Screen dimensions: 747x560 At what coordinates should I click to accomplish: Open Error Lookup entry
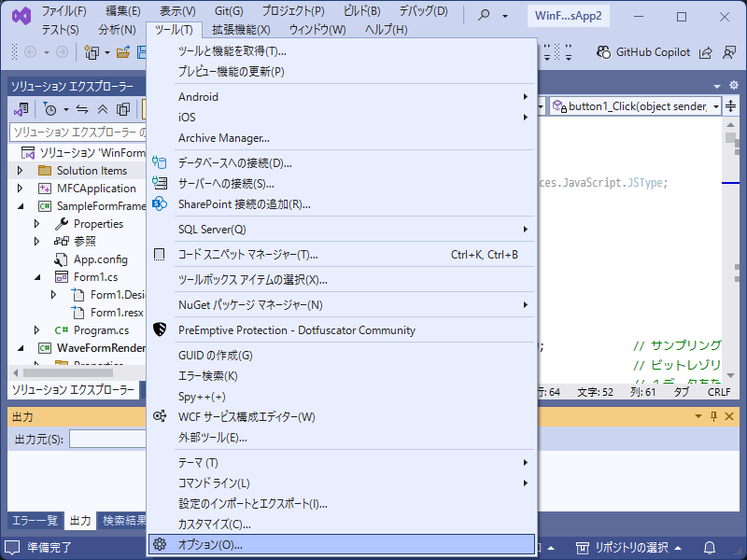pos(342,376)
